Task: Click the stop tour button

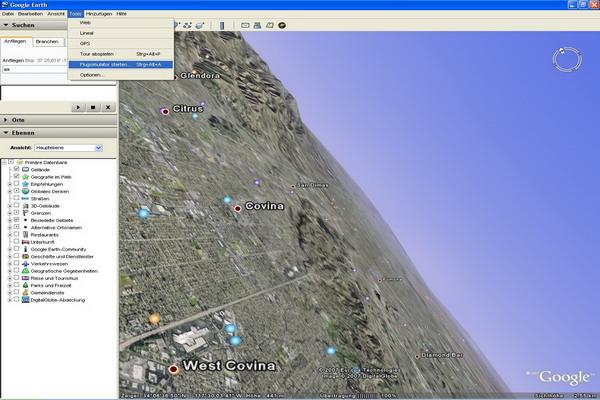Action: click(93, 108)
